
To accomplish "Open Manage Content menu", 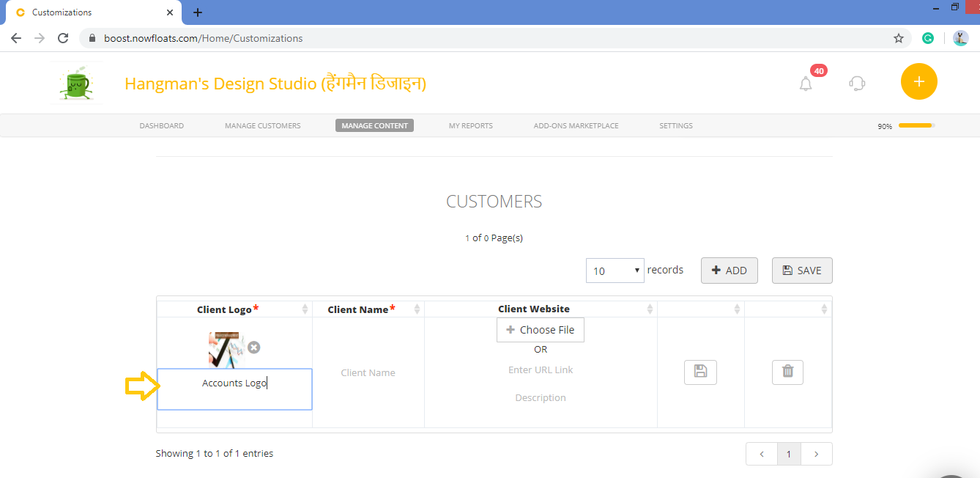I will 374,125.
